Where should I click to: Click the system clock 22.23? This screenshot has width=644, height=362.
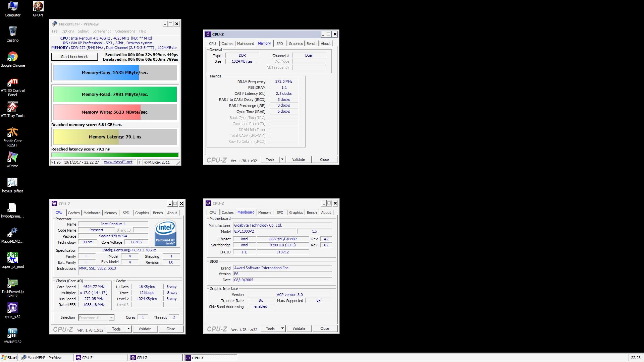[635, 358]
